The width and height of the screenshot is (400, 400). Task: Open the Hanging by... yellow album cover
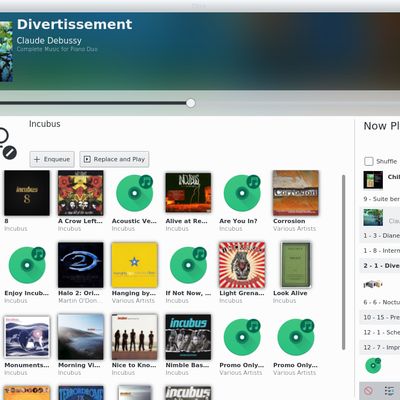[x=135, y=265]
